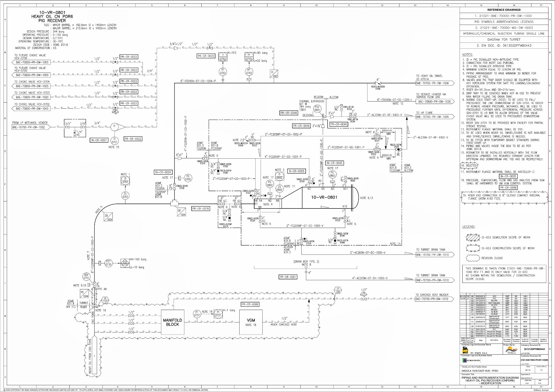
Task: Select the TP 203 tie-point hexagon
Action: coord(338,290)
